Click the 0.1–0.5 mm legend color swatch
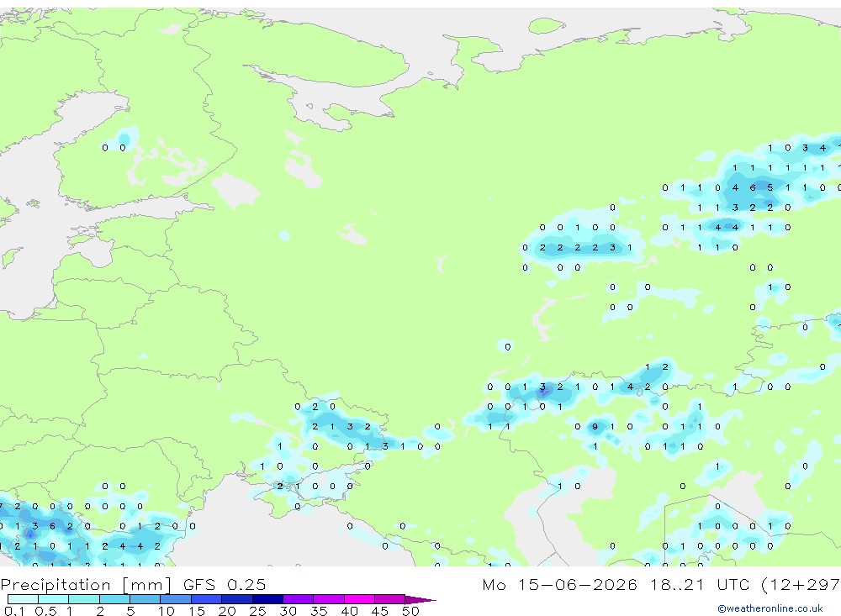The image size is (841, 616). (23, 599)
